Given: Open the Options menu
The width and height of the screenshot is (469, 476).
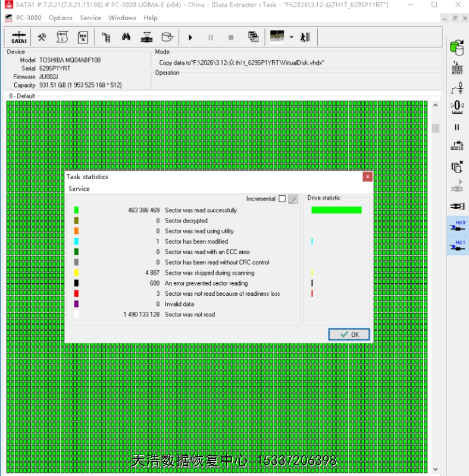Looking at the screenshot, I should pyautogui.click(x=61, y=18).
